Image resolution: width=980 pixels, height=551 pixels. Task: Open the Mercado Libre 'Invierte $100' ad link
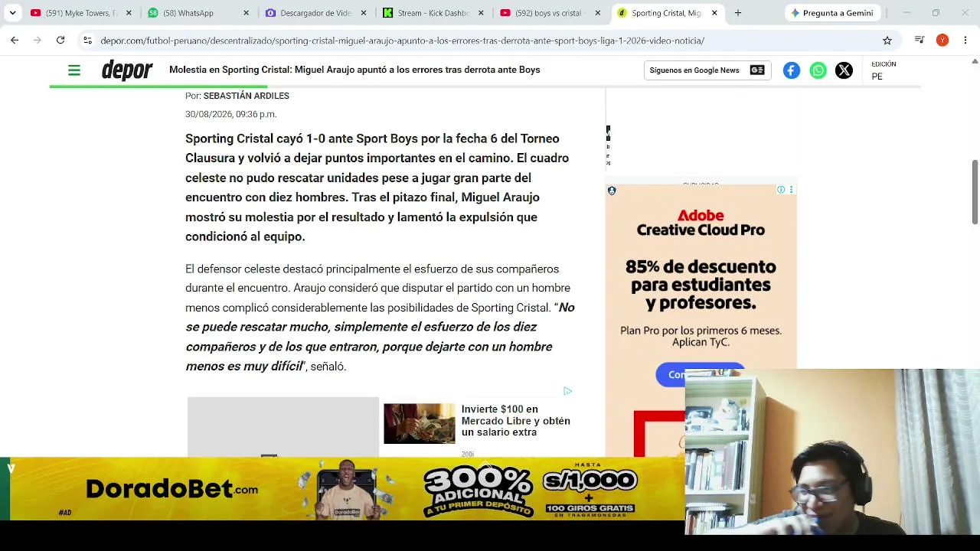point(516,421)
